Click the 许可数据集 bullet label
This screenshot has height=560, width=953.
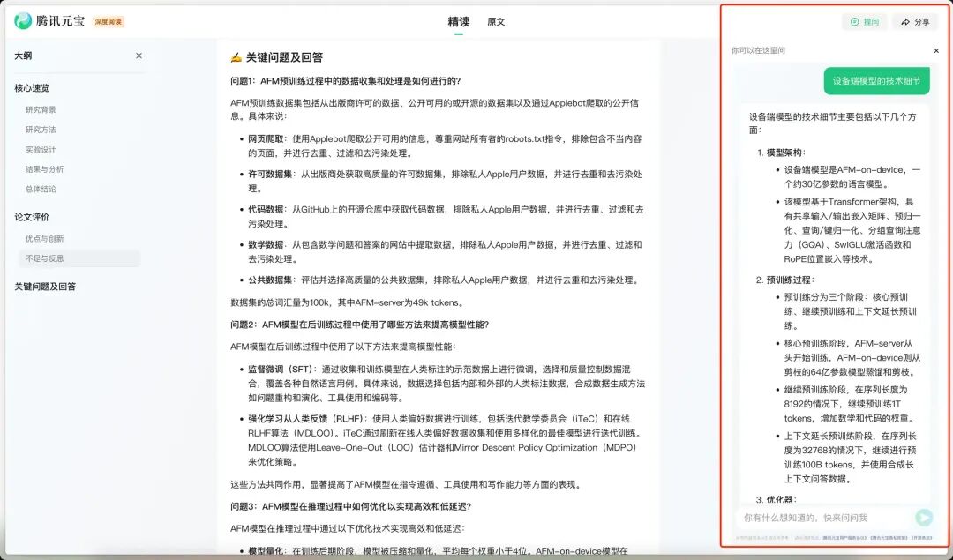click(x=271, y=175)
